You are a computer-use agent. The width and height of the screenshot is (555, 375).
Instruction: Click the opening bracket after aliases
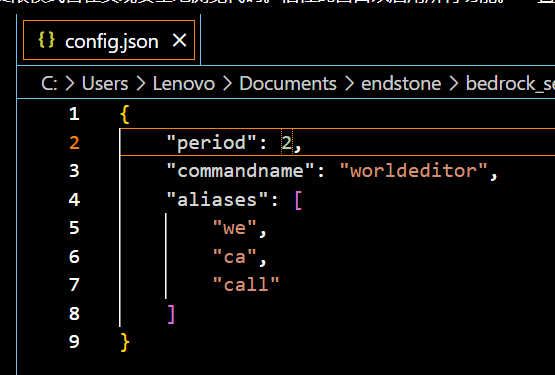point(298,201)
